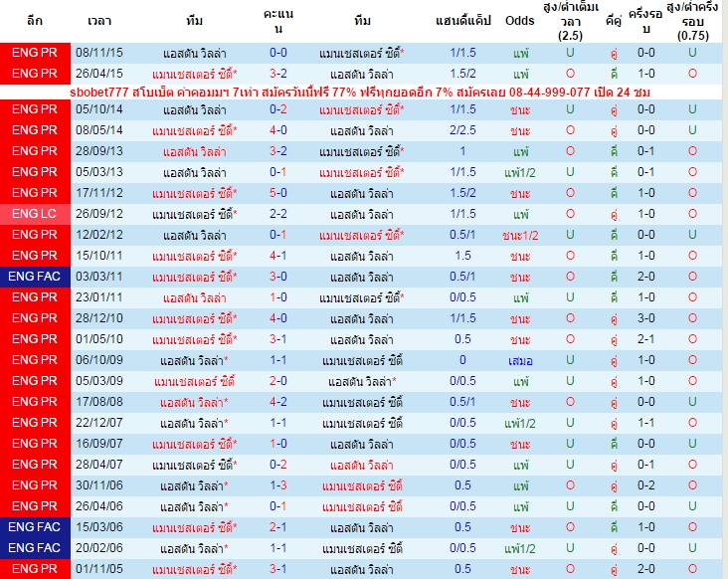This screenshot has width=728, height=579.
Task: Click the sbobet777 promotional banner link
Action: tap(360, 92)
